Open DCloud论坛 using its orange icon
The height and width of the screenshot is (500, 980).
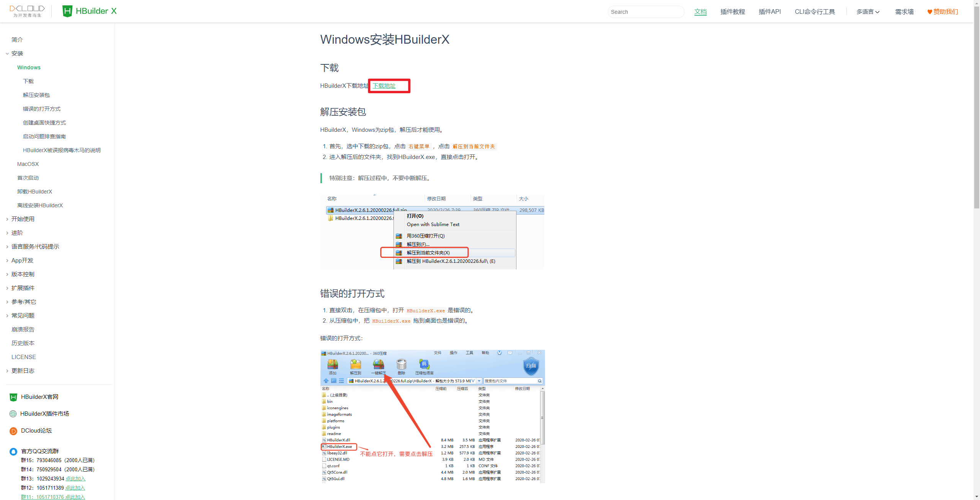tap(13, 431)
